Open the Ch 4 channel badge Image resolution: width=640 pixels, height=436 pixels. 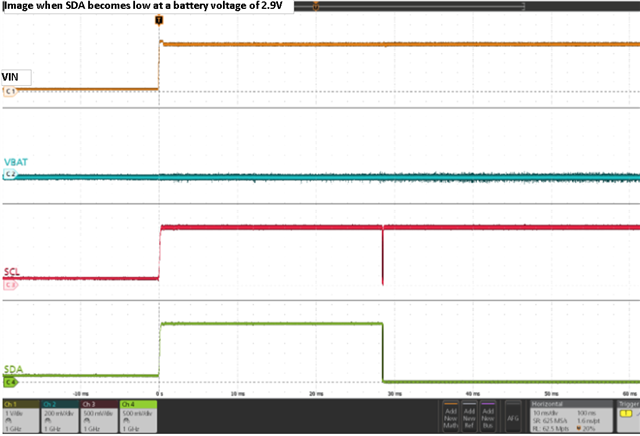click(x=138, y=416)
